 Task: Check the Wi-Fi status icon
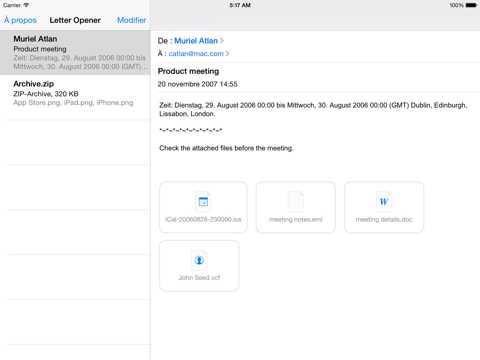(26, 5)
